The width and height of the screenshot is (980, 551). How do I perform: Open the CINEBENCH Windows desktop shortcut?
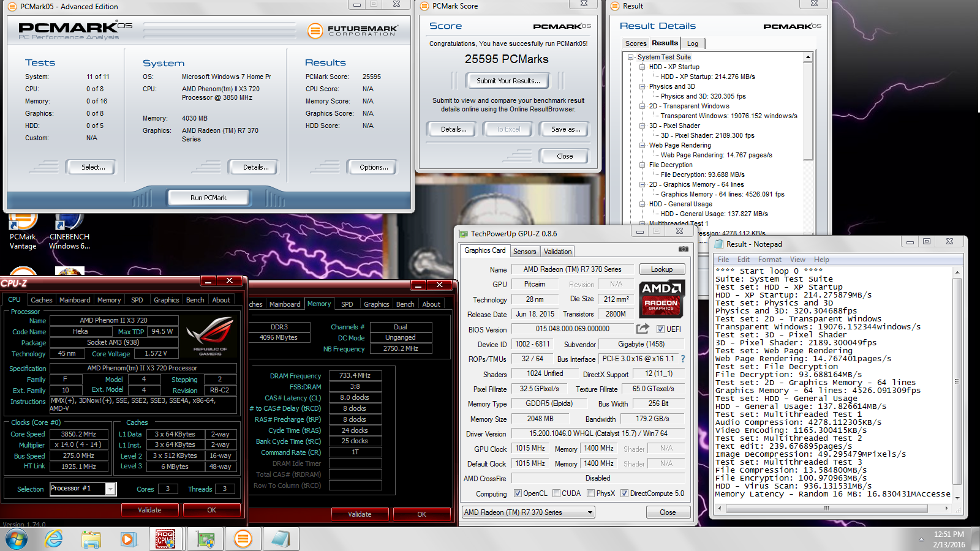69,231
